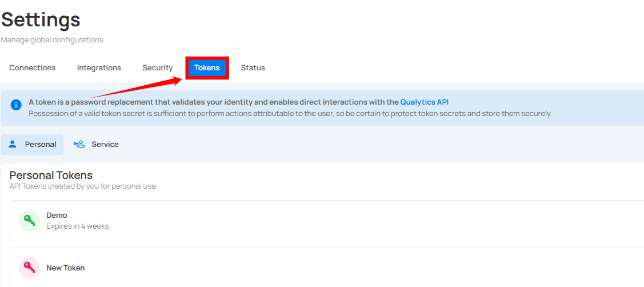Open the New Token entry name
The image size is (644, 287).
click(x=65, y=268)
